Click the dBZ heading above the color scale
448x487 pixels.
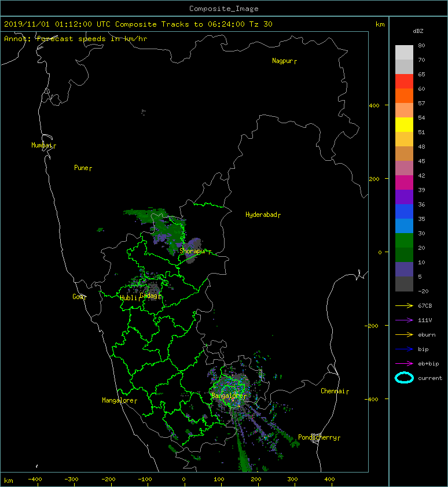pos(418,31)
